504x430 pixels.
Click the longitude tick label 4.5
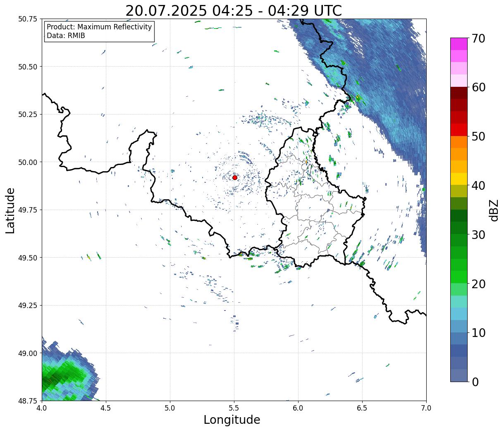106,408
